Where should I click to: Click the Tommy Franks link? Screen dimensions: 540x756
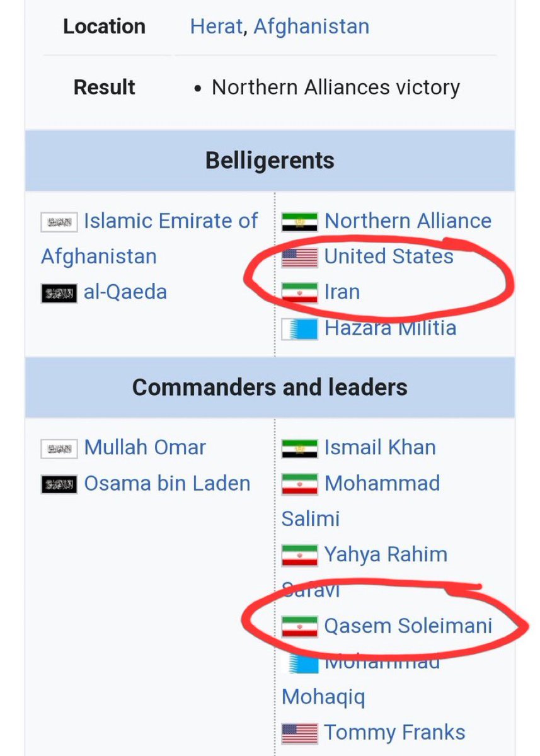(x=394, y=733)
